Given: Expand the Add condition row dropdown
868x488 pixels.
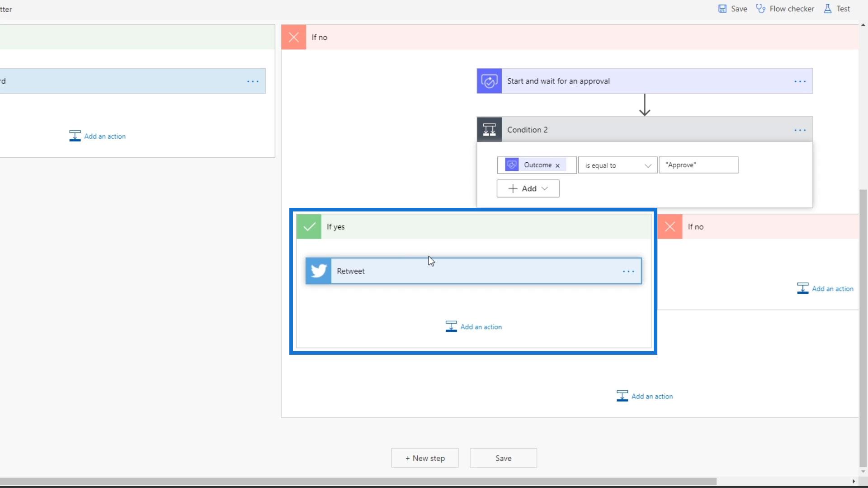Looking at the screenshot, I should 528,189.
